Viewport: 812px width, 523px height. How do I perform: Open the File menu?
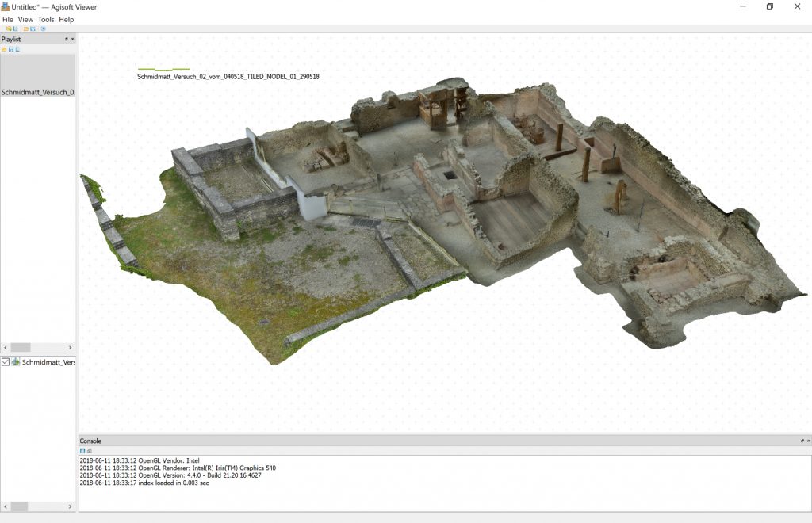(8, 19)
